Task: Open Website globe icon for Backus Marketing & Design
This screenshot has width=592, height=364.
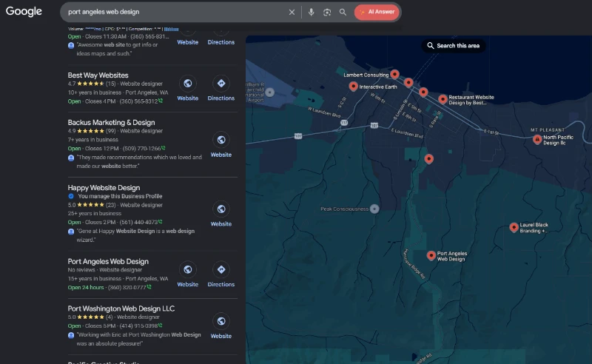Action: point(221,140)
